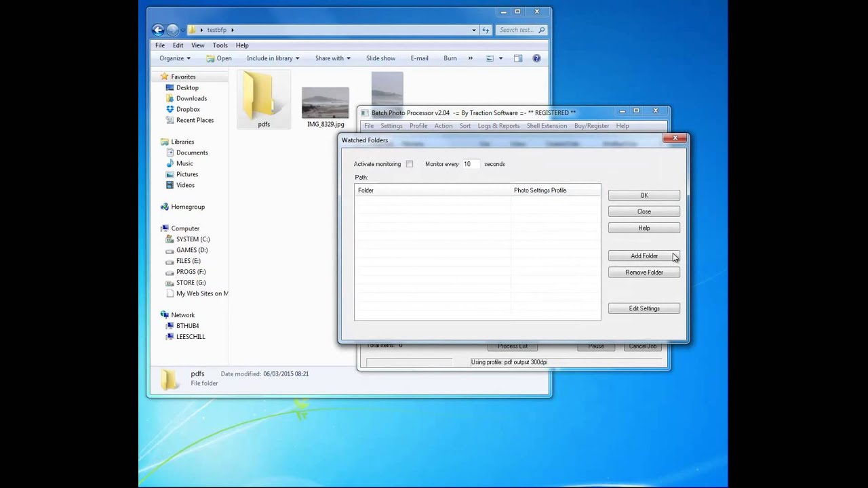Screen dimensions: 868x488
Task: Click the Monitor every seconds input field
Action: (x=471, y=164)
